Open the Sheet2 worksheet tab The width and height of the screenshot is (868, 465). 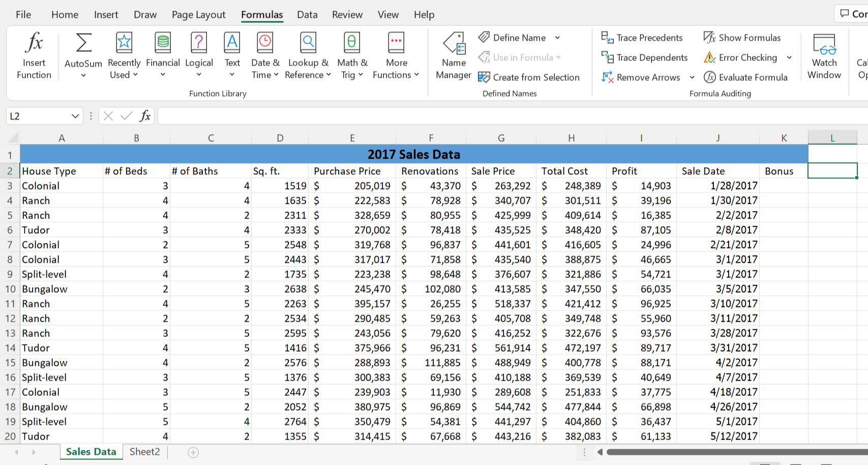pos(144,451)
